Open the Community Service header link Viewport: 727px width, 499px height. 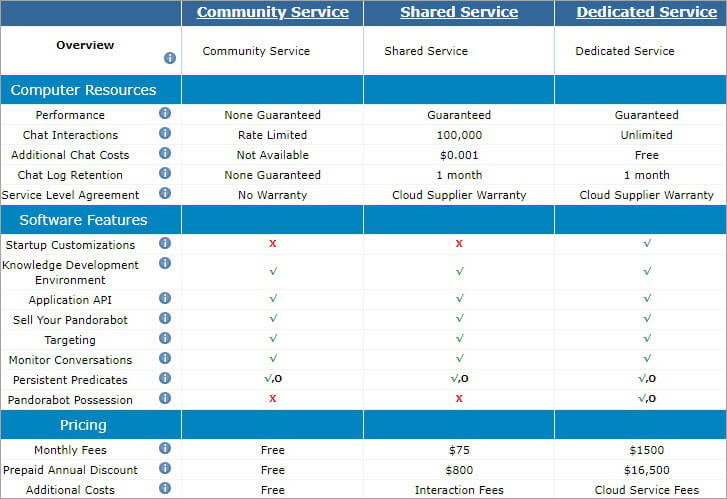273,12
